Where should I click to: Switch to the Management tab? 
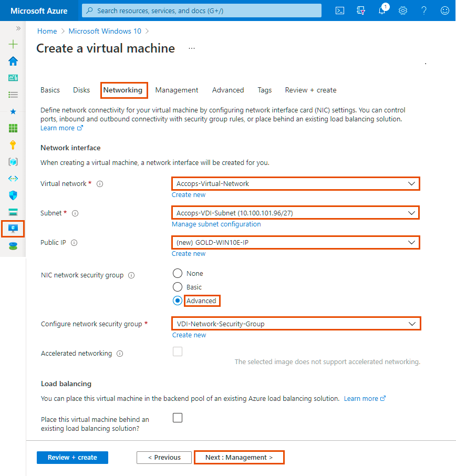[177, 90]
